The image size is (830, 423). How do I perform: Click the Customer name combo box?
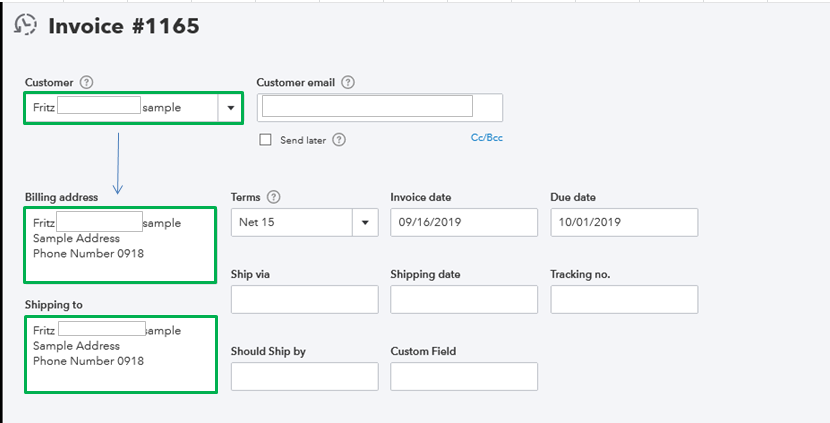(120, 107)
